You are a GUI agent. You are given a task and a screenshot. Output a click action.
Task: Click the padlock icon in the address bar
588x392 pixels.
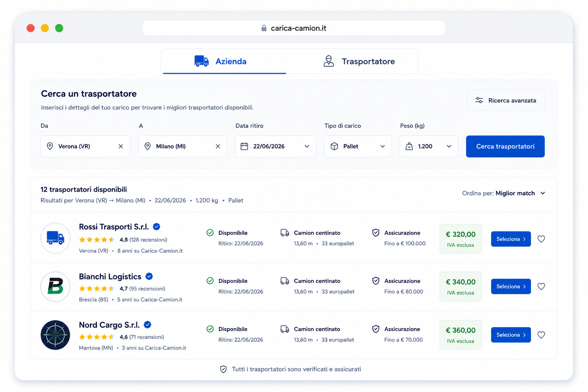pos(264,28)
